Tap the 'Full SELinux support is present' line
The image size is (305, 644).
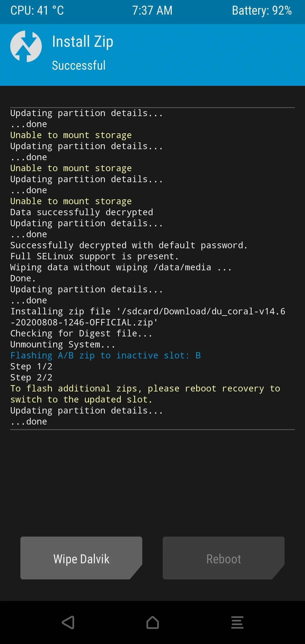[94, 256]
